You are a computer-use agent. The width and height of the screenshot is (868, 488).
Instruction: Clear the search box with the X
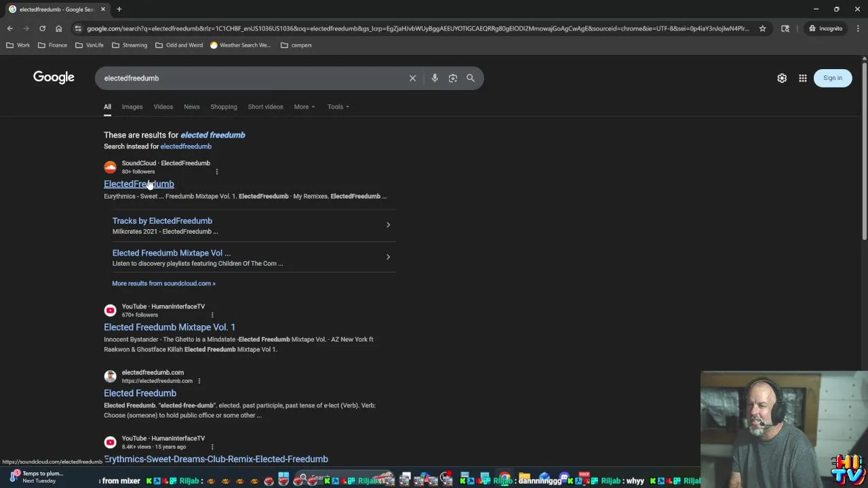412,78
